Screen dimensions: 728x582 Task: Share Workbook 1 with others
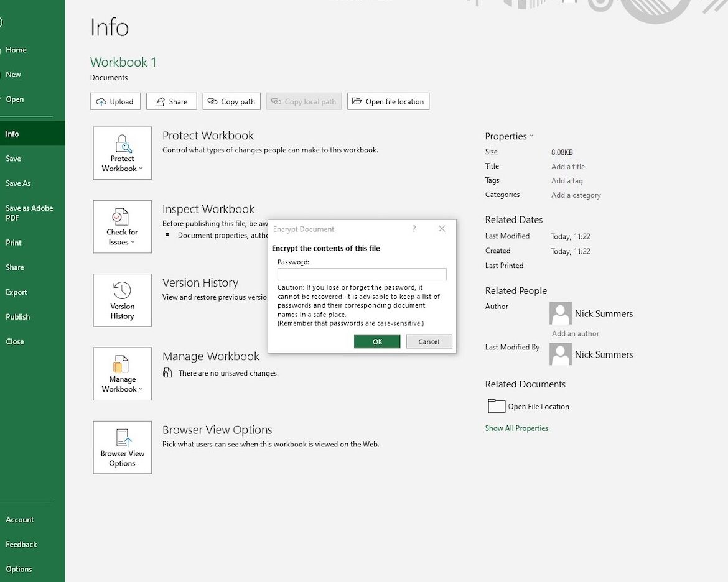[x=171, y=101]
